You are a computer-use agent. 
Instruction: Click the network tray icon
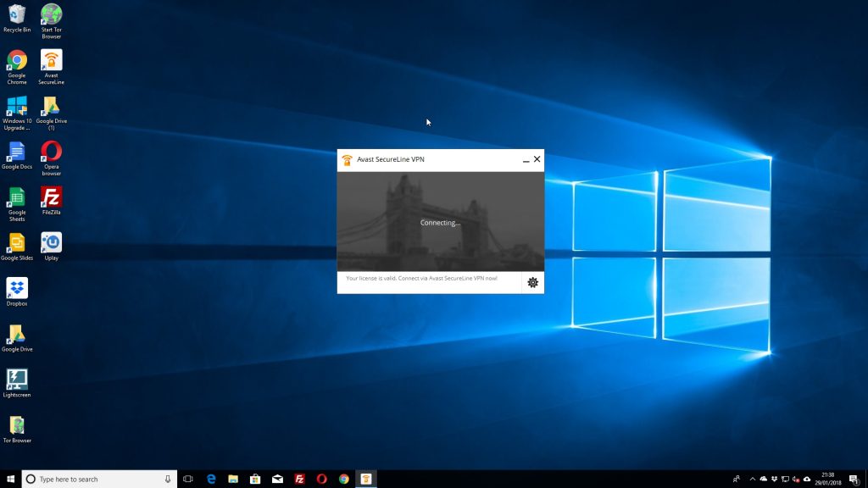click(785, 480)
